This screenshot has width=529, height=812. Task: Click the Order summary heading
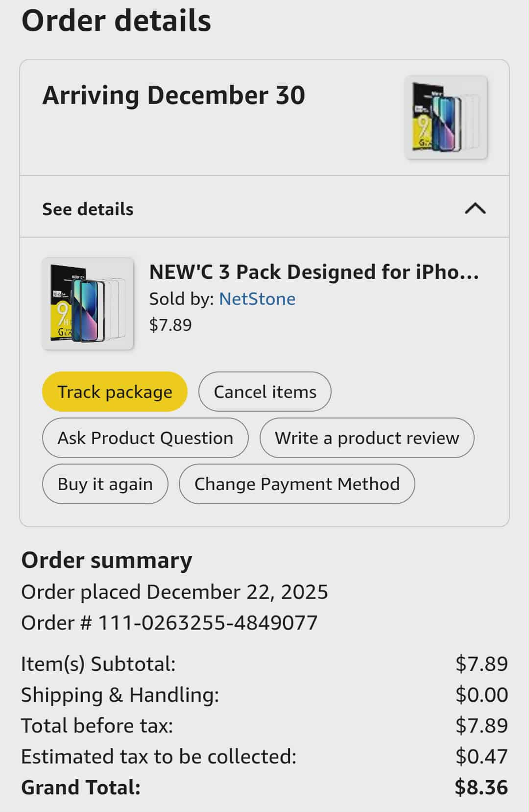pyautogui.click(x=106, y=560)
